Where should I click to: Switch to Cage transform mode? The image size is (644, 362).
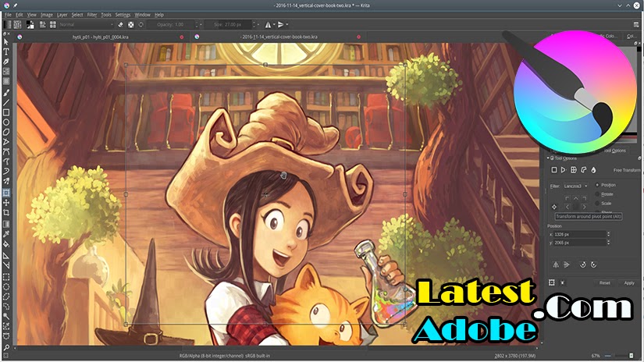point(584,170)
